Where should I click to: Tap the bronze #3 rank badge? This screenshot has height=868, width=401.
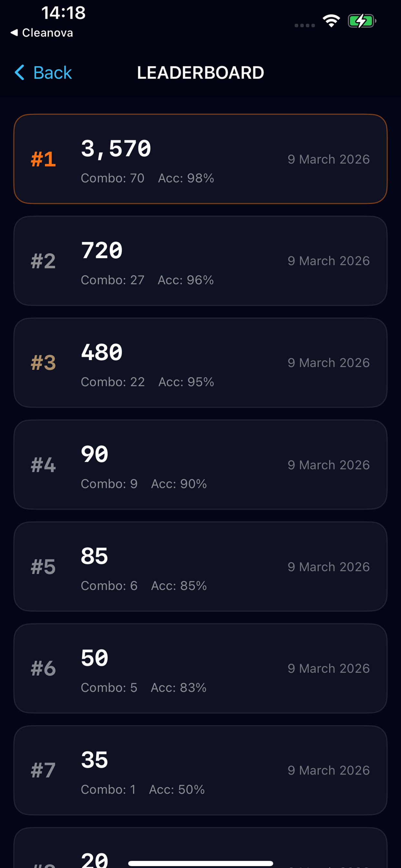[x=43, y=363]
